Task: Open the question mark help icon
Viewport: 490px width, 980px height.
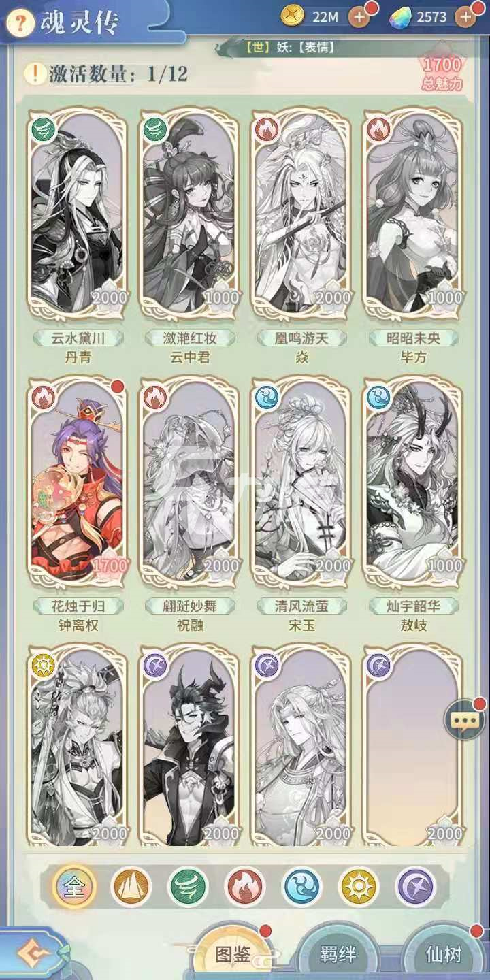Action: 21,23
